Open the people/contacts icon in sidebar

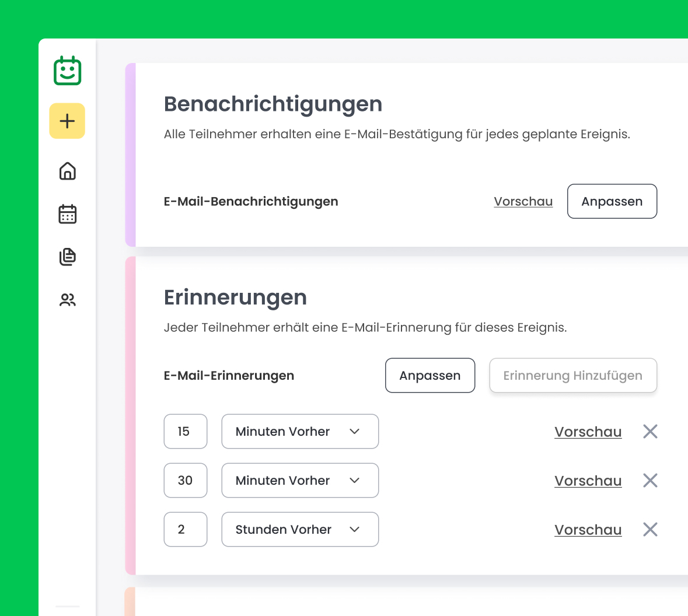pyautogui.click(x=68, y=300)
